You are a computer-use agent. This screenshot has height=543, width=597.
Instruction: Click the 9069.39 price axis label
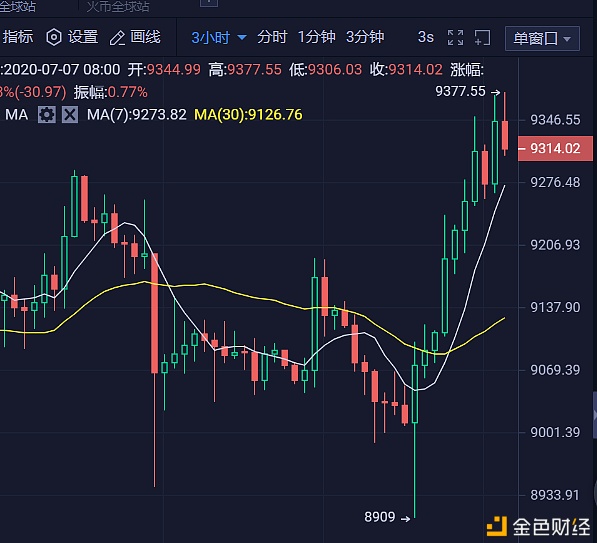click(x=555, y=370)
